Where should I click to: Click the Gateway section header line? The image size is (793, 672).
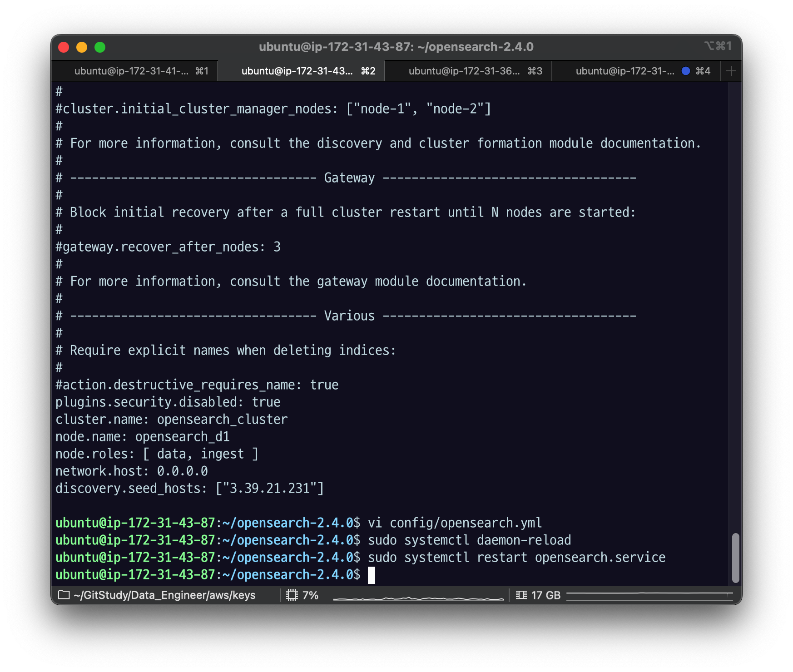click(x=346, y=178)
